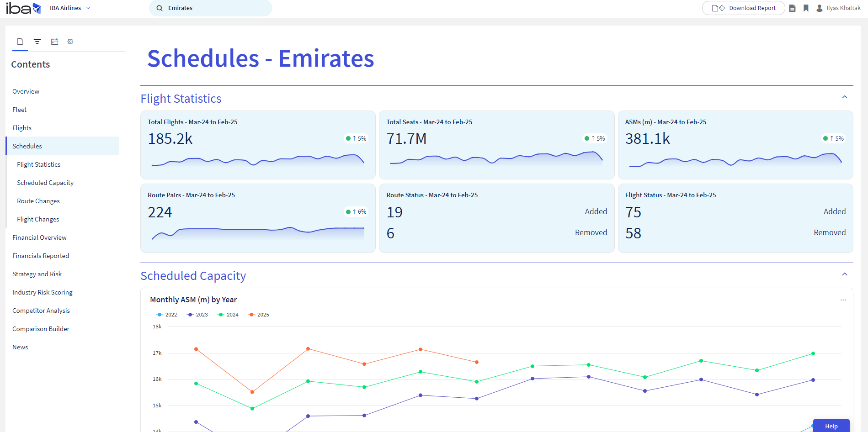Image resolution: width=868 pixels, height=432 pixels.
Task: Collapse the Flight Statistics section chevron
Action: pos(845,97)
